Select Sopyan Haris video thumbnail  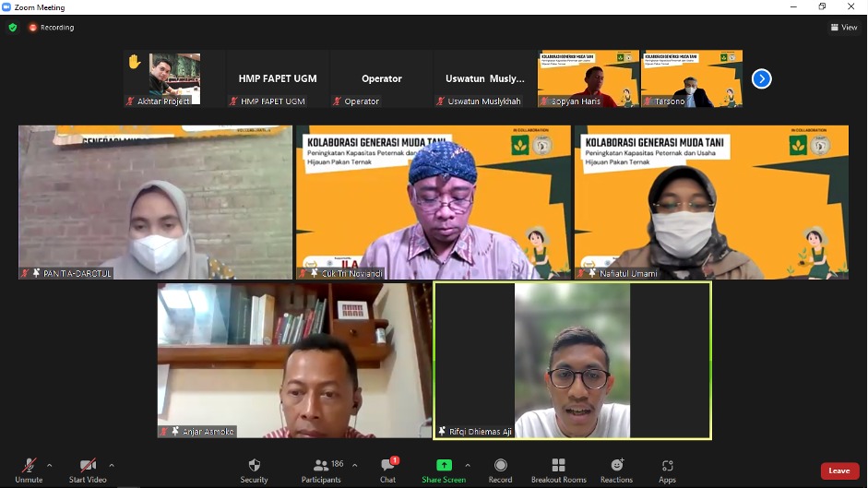tap(589, 78)
